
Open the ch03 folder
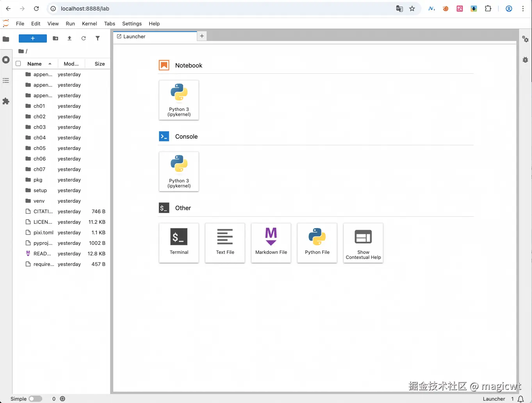click(39, 127)
